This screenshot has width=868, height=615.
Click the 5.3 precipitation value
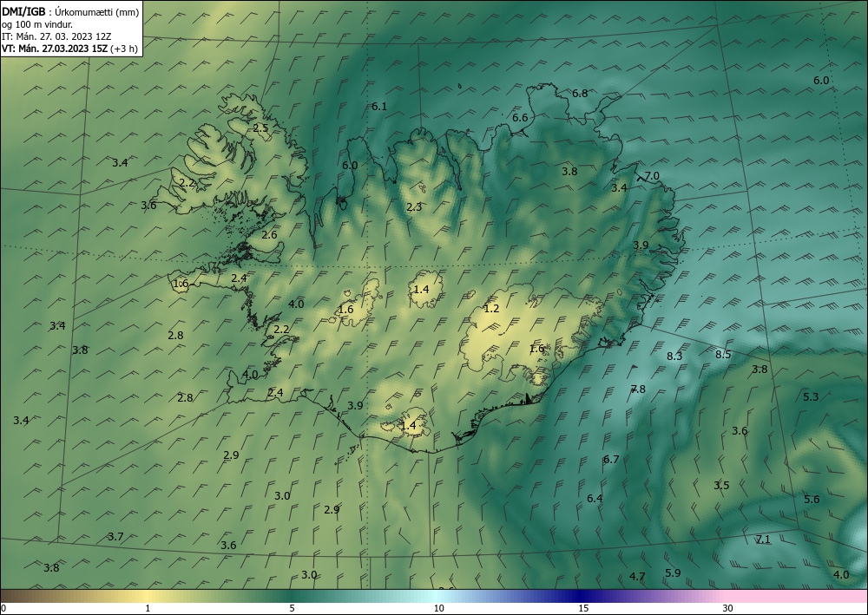pos(811,396)
